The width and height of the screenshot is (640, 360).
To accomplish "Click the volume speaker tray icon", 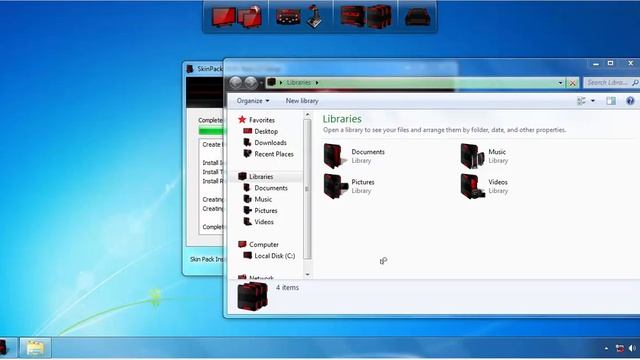I will 633,348.
